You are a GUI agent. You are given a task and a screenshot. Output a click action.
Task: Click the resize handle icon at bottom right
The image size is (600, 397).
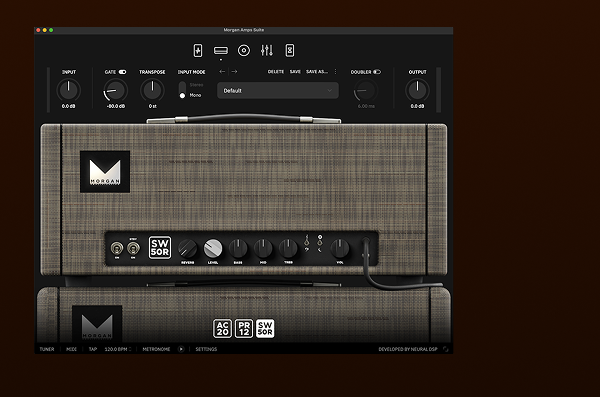445,349
